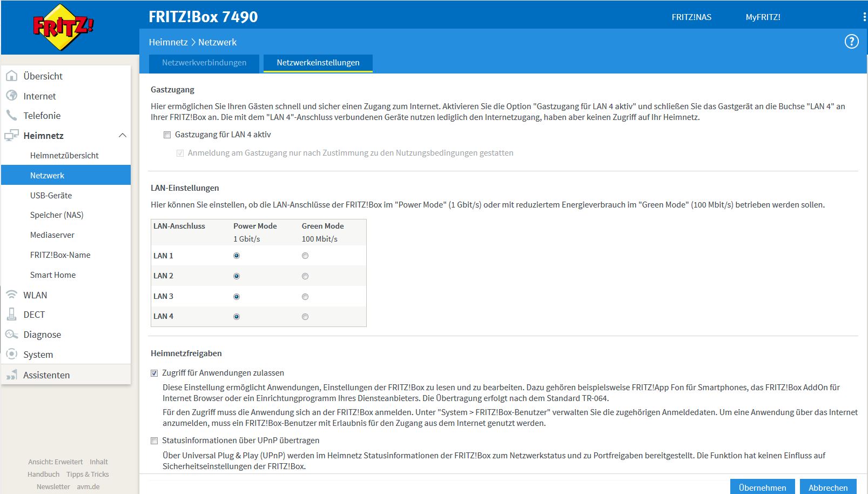Click the FRITZ!Box 7490 title
868x494 pixels.
click(203, 17)
